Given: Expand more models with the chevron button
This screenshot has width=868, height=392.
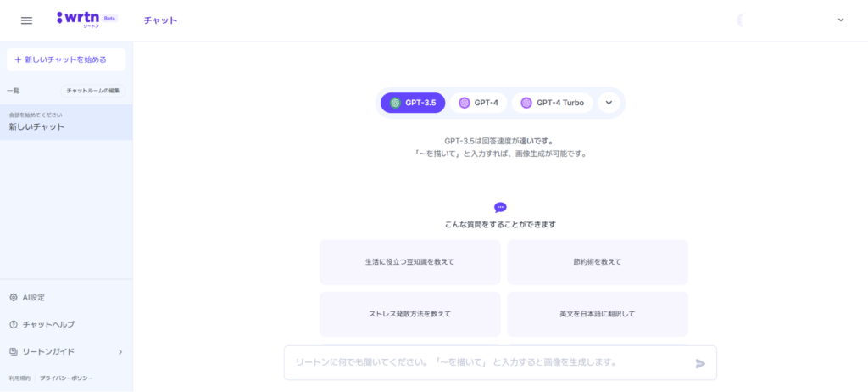Looking at the screenshot, I should click(609, 103).
